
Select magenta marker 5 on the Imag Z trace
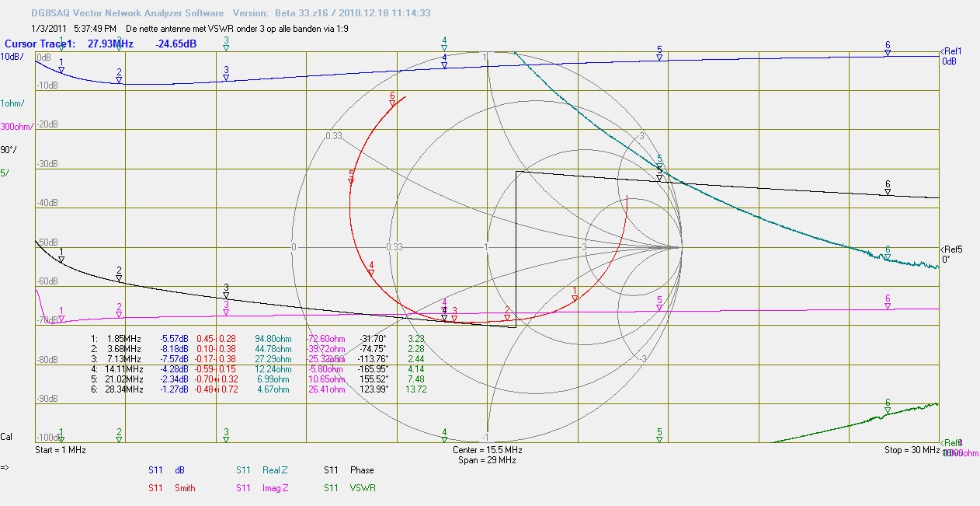pyautogui.click(x=659, y=304)
